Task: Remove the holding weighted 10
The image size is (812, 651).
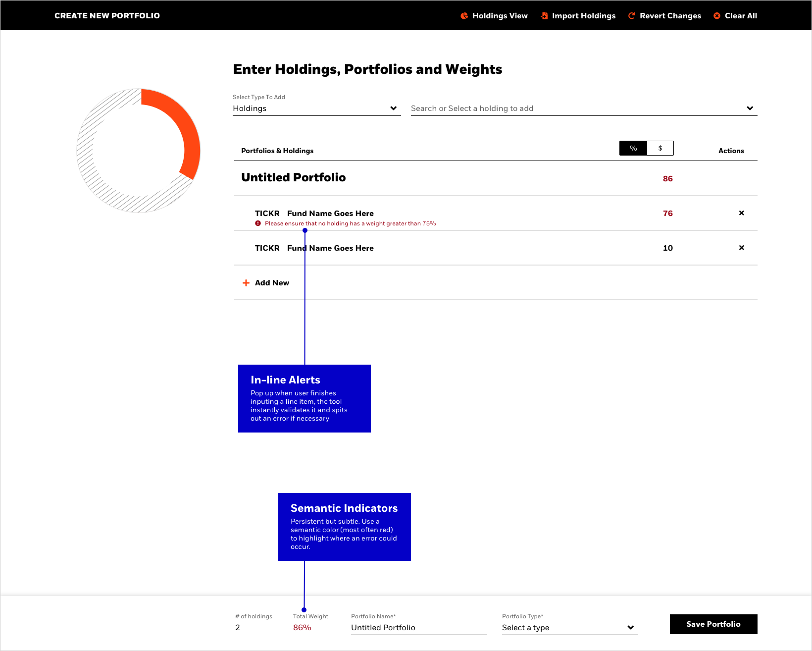Action: (741, 248)
